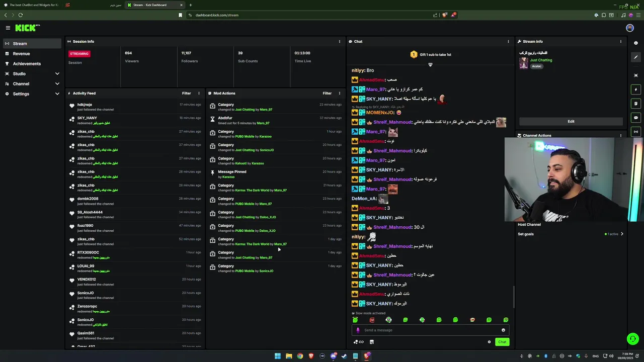Click the RTX3090OC entry in Activity Feed
This screenshot has width=644, height=362.
click(135, 255)
